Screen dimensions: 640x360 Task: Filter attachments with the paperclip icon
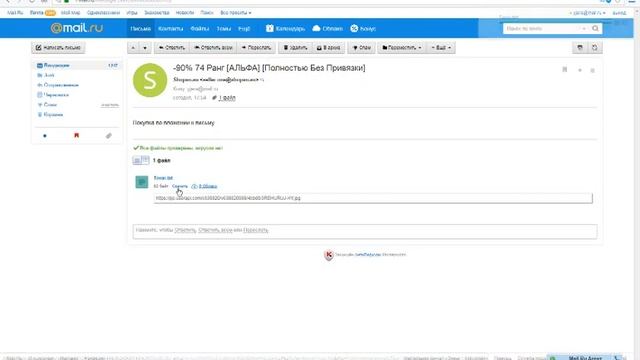(x=109, y=136)
